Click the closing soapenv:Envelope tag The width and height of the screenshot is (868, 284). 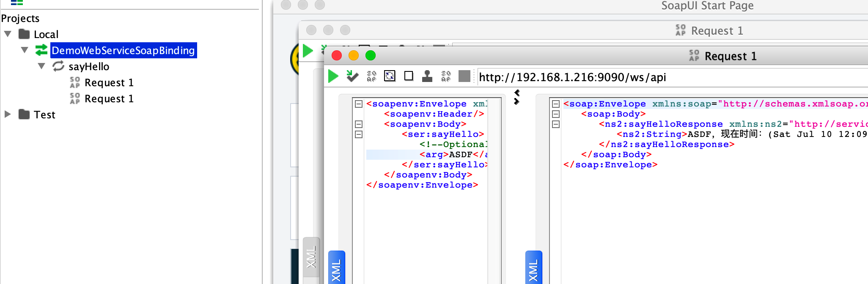422,185
